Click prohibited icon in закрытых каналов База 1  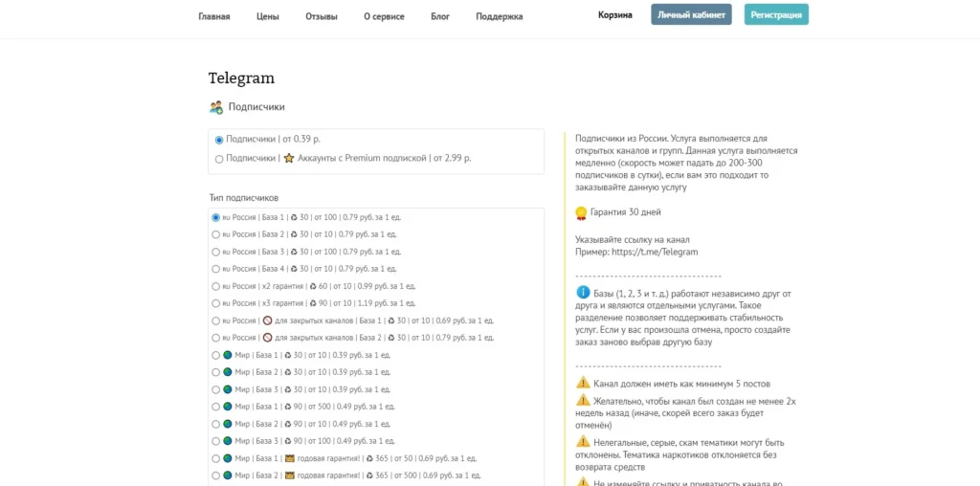pos(267,320)
